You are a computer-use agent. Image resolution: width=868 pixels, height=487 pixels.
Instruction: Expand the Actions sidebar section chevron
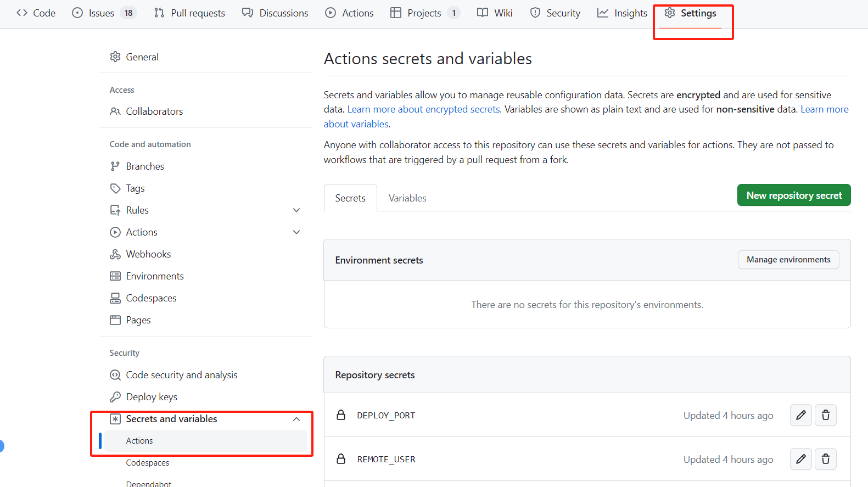click(x=296, y=232)
